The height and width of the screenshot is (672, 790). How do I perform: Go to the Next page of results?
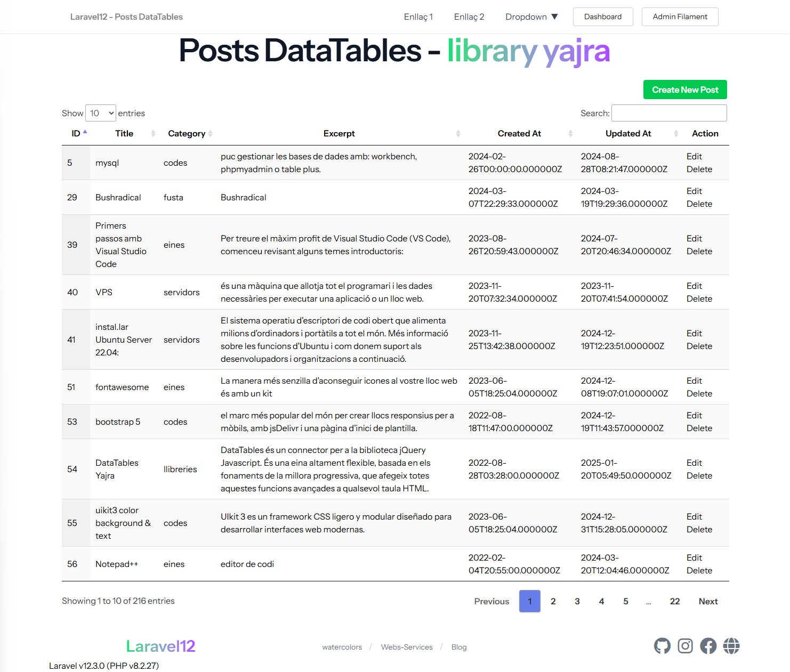click(708, 601)
